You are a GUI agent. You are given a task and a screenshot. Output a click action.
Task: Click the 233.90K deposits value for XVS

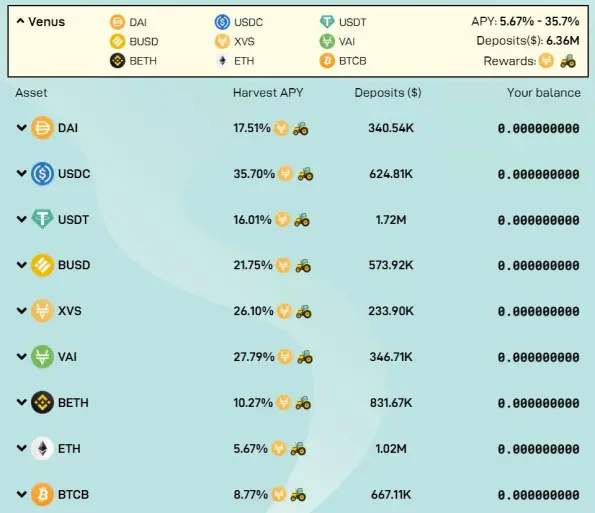391,311
